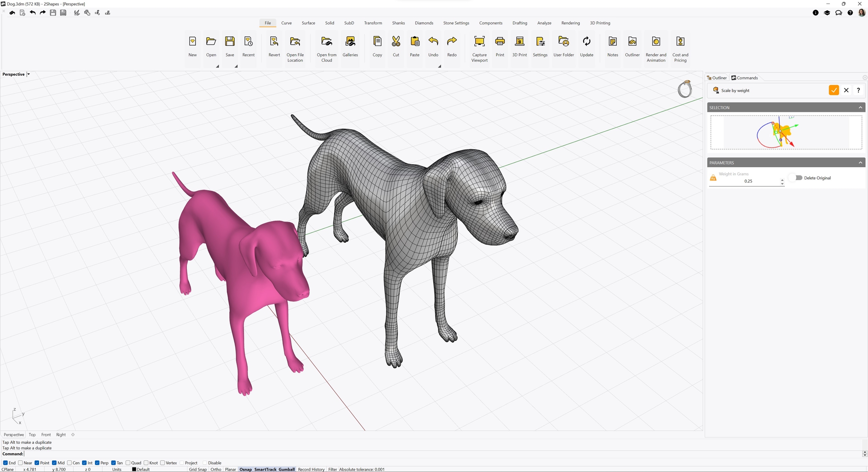
Task: Click the Cost and Pricing icon
Action: 680,41
